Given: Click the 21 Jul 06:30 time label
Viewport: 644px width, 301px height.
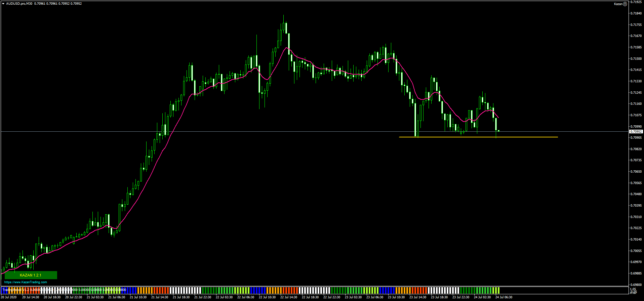Looking at the screenshot, I should 117,297.
